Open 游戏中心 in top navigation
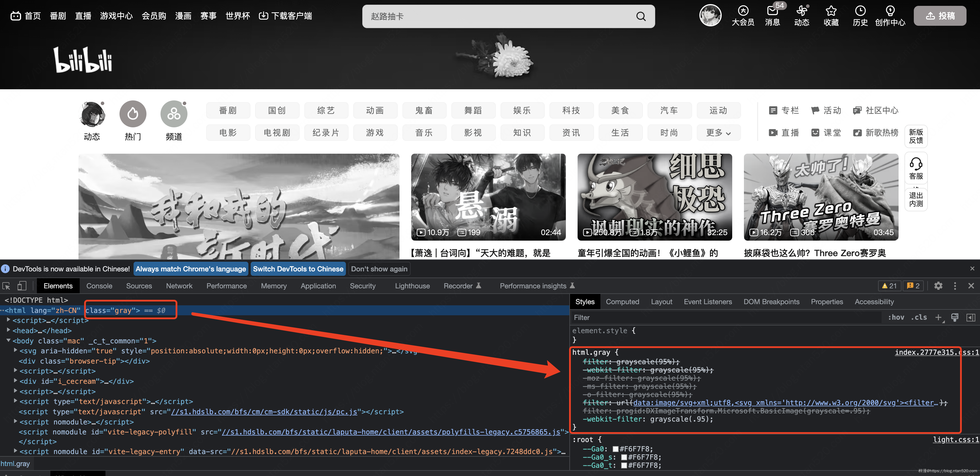The image size is (980, 476). pyautogui.click(x=116, y=16)
